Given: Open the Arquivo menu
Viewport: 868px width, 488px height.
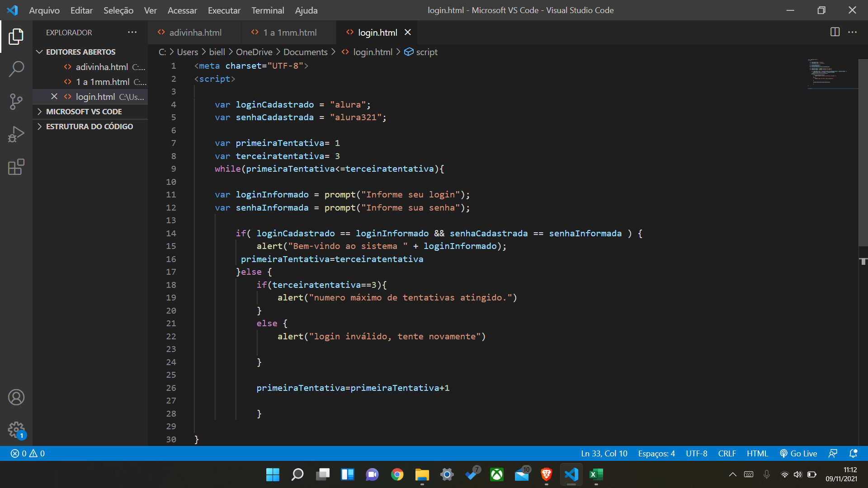Looking at the screenshot, I should [45, 10].
